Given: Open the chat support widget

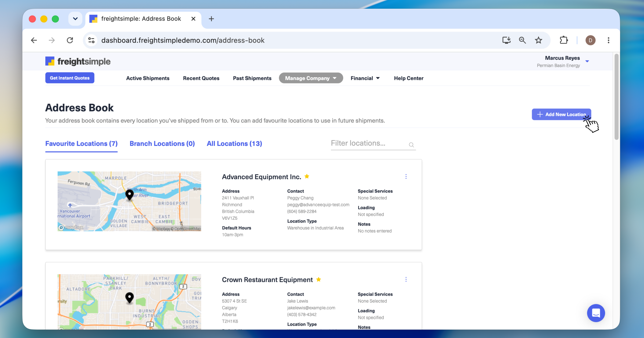Looking at the screenshot, I should (x=596, y=313).
